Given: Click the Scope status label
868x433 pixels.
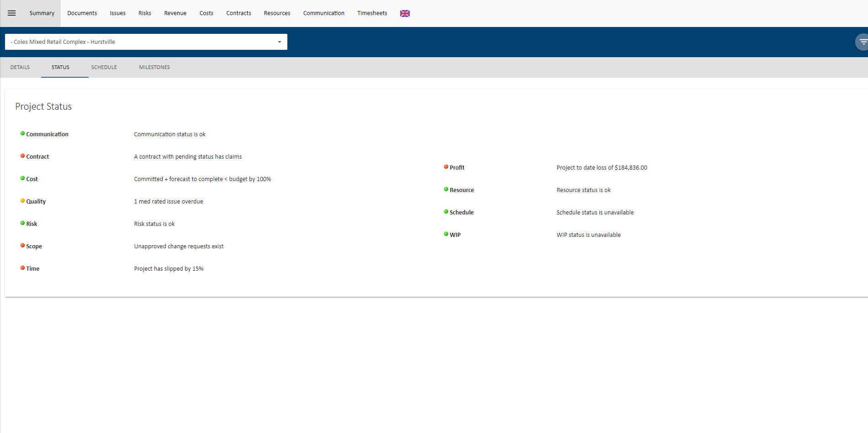Looking at the screenshot, I should click(x=34, y=246).
